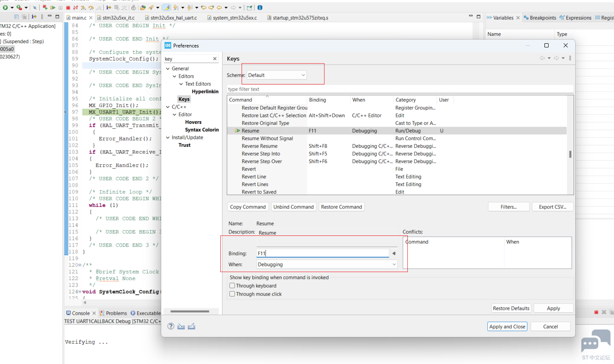Click the Step Into toolbar icon
Image resolution: width=614 pixels, height=364 pixels.
click(x=83, y=7)
